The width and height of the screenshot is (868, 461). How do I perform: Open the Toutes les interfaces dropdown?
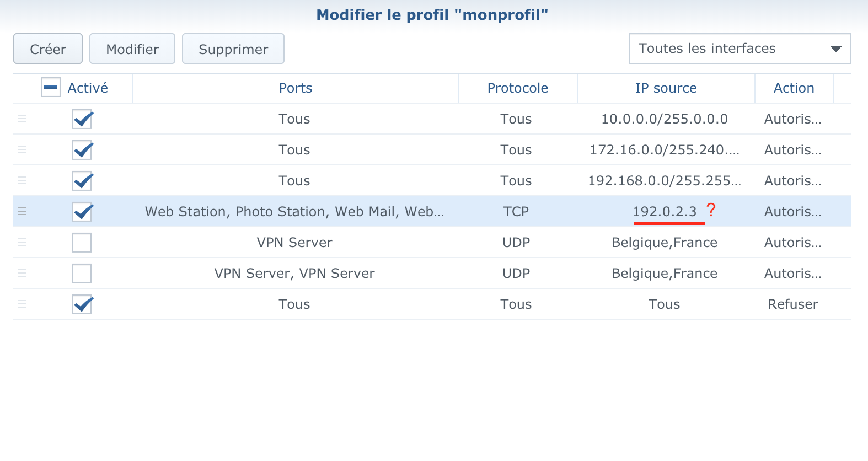pyautogui.click(x=740, y=49)
